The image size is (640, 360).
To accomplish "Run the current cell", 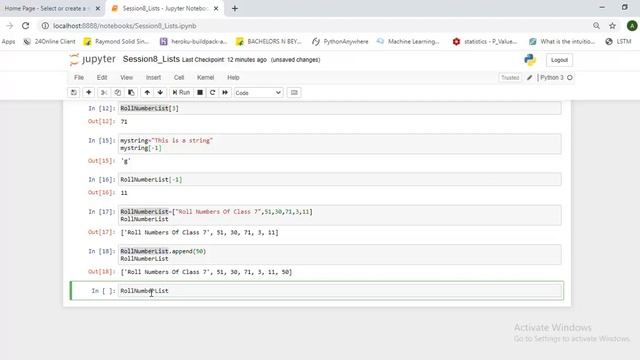I will pyautogui.click(x=181, y=93).
